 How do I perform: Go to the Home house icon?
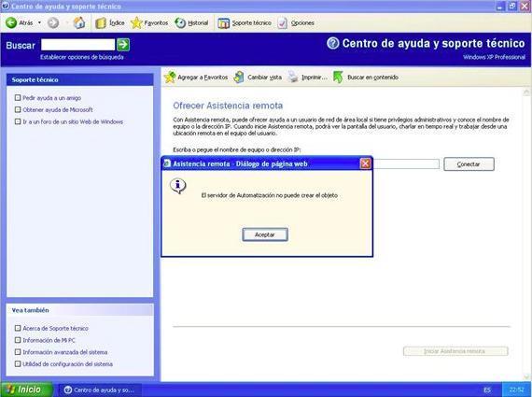79,22
